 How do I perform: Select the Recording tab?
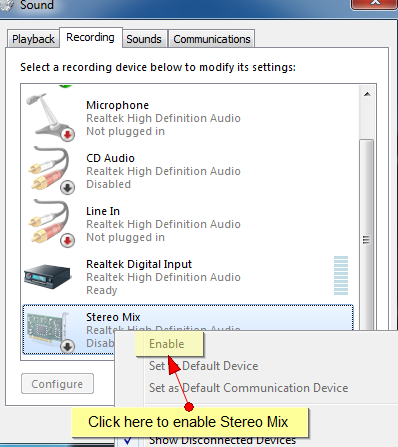click(90, 37)
